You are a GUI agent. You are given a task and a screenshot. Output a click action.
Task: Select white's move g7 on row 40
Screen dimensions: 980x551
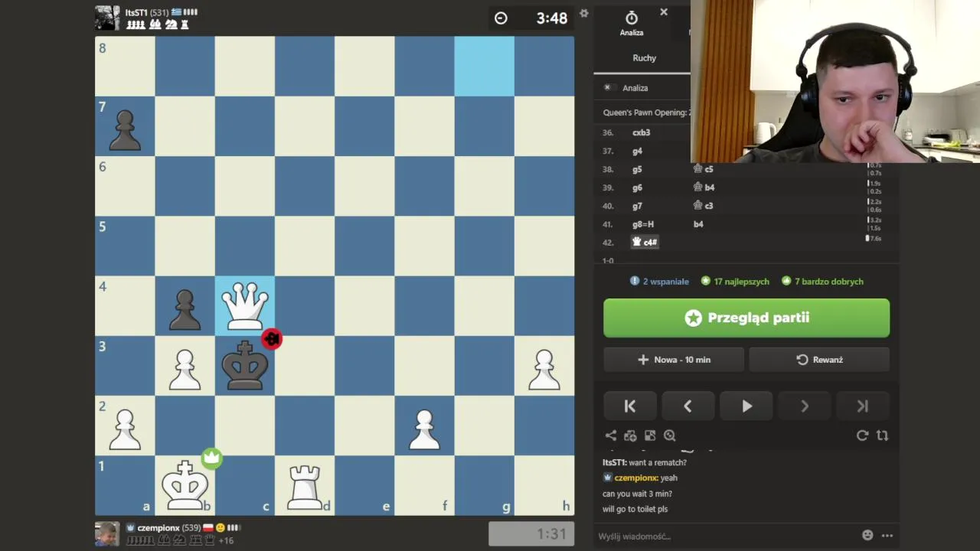[x=637, y=206]
